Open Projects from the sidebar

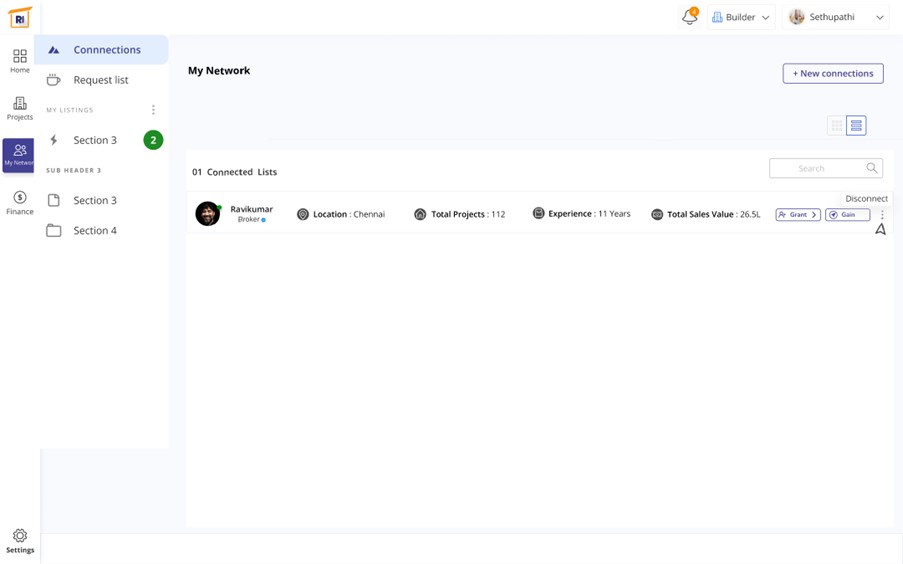click(x=20, y=108)
